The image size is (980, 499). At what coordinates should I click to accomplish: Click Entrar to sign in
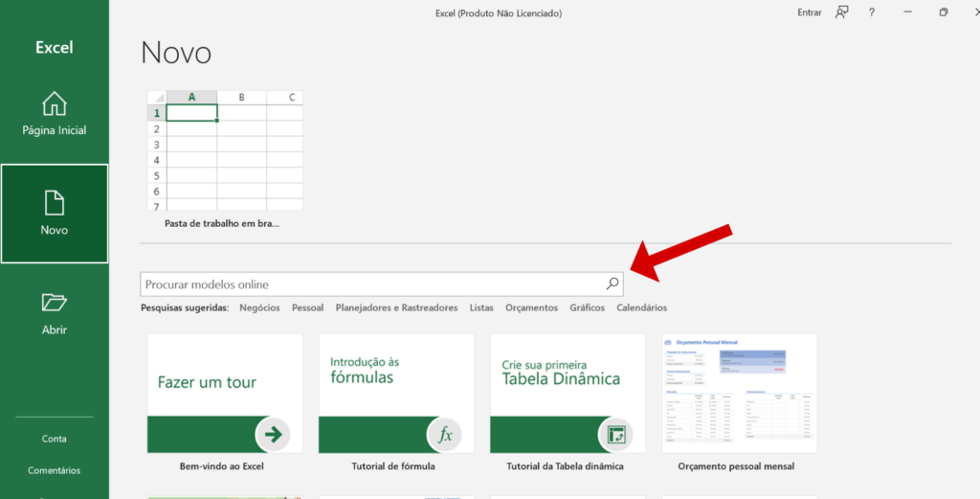click(x=810, y=12)
